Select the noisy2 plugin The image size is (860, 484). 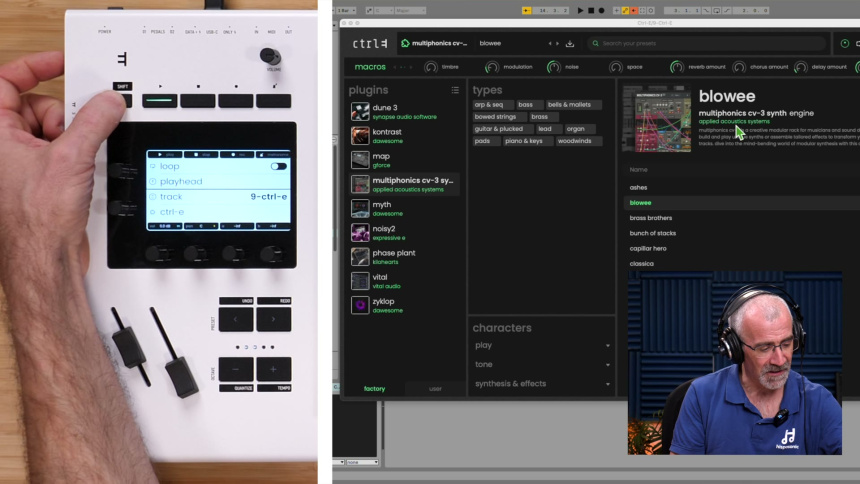[x=405, y=232]
